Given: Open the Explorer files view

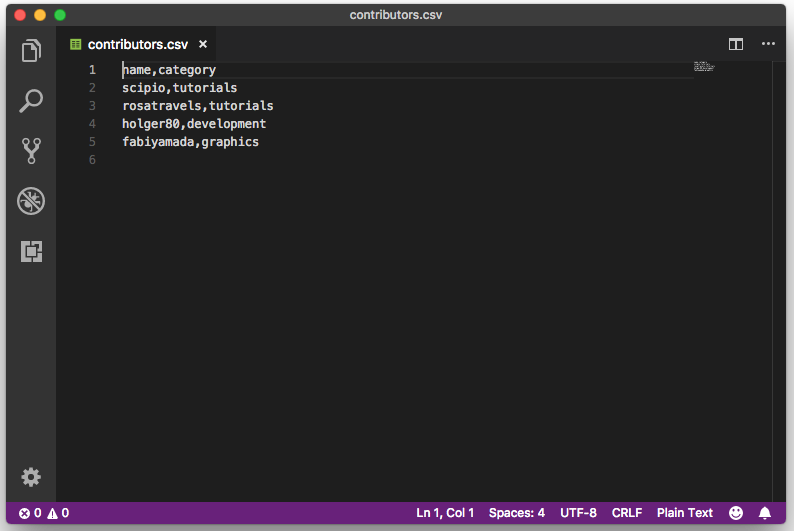Looking at the screenshot, I should [31, 51].
